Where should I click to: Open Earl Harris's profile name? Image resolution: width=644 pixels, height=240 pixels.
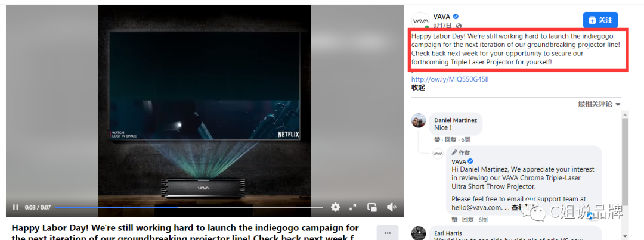coord(448,233)
